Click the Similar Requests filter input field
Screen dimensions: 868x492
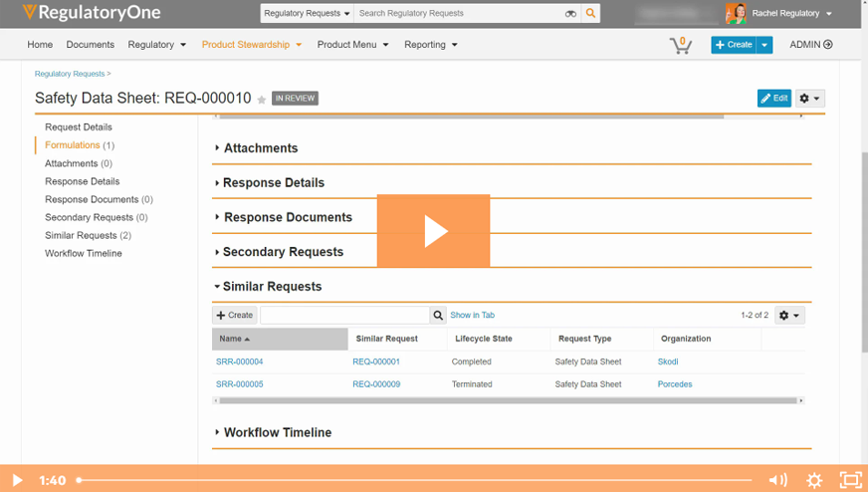click(x=344, y=316)
